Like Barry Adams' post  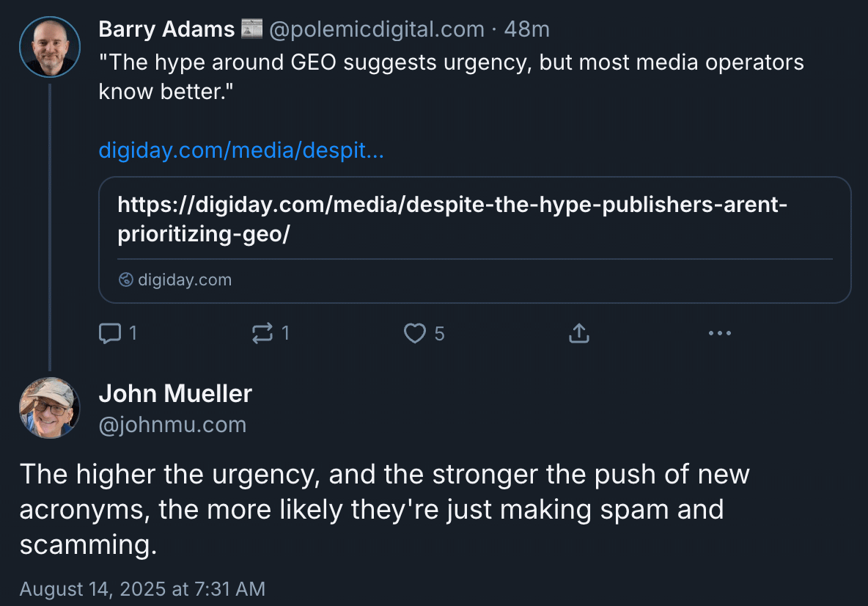click(x=414, y=333)
